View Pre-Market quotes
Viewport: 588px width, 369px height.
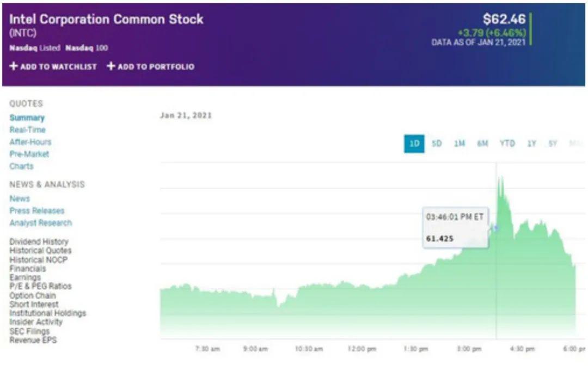(29, 154)
